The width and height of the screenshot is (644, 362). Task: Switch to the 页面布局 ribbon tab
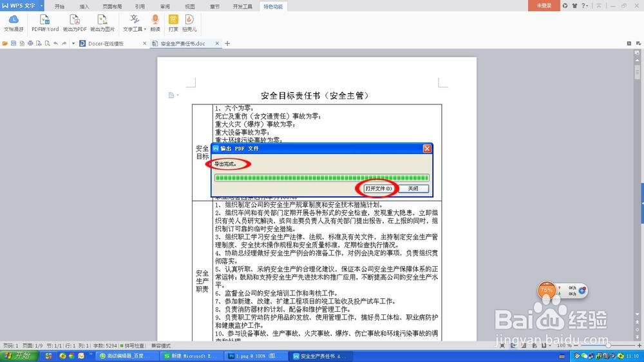(112, 6)
